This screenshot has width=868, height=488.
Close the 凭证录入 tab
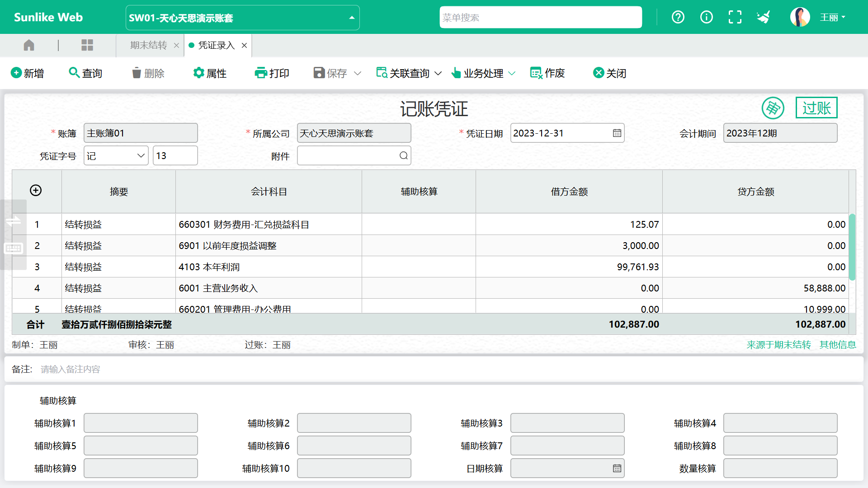click(244, 46)
